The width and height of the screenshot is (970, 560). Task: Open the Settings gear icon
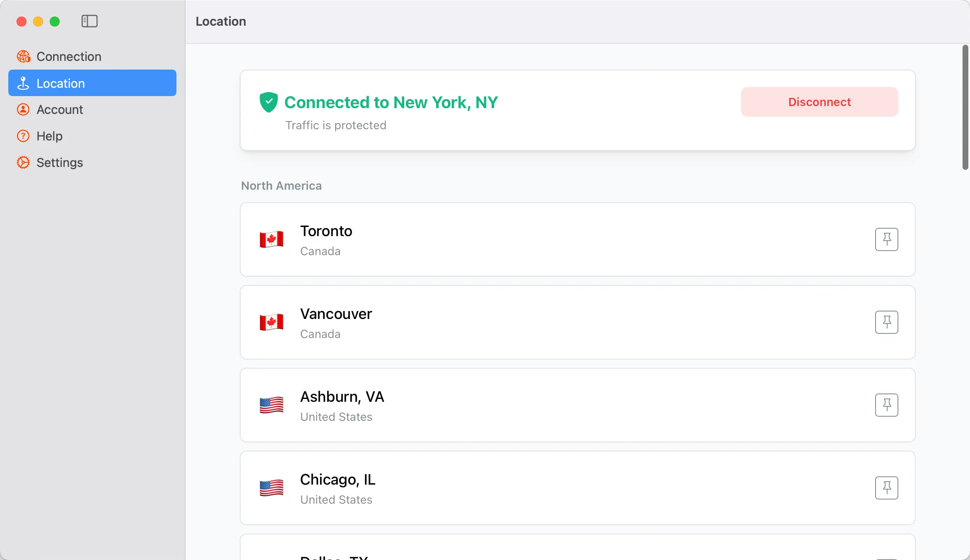point(23,162)
